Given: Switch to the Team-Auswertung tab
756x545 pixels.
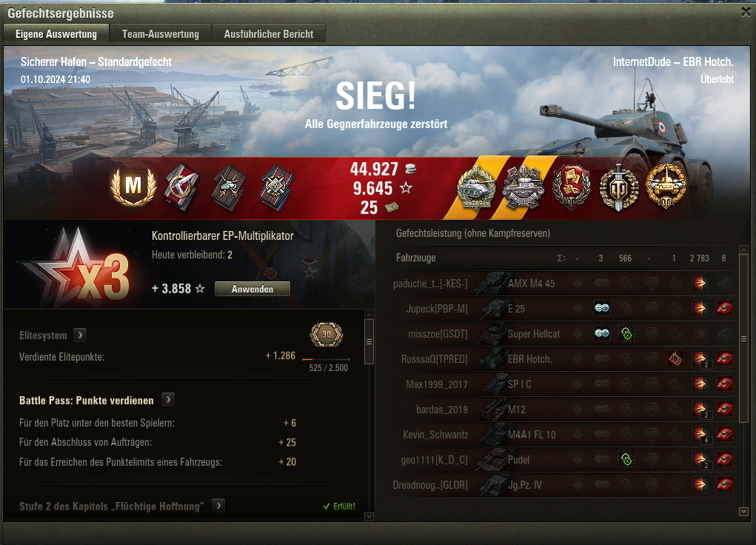Looking at the screenshot, I should tap(160, 34).
